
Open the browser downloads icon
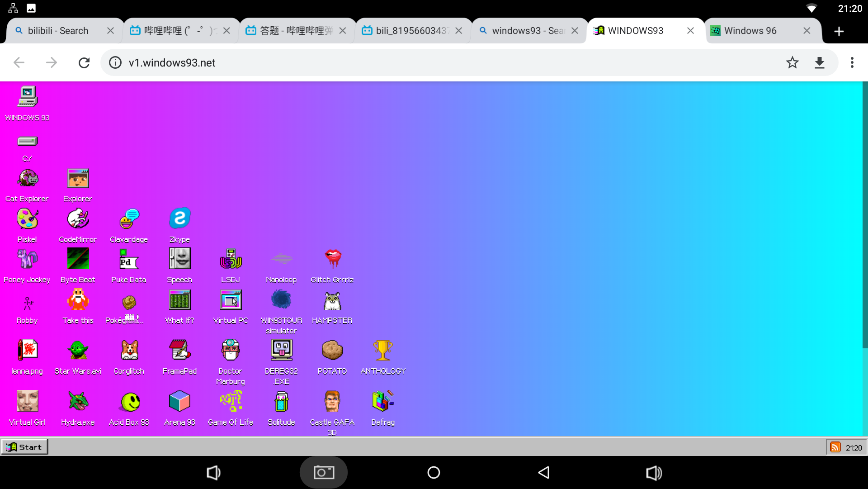[x=820, y=62]
